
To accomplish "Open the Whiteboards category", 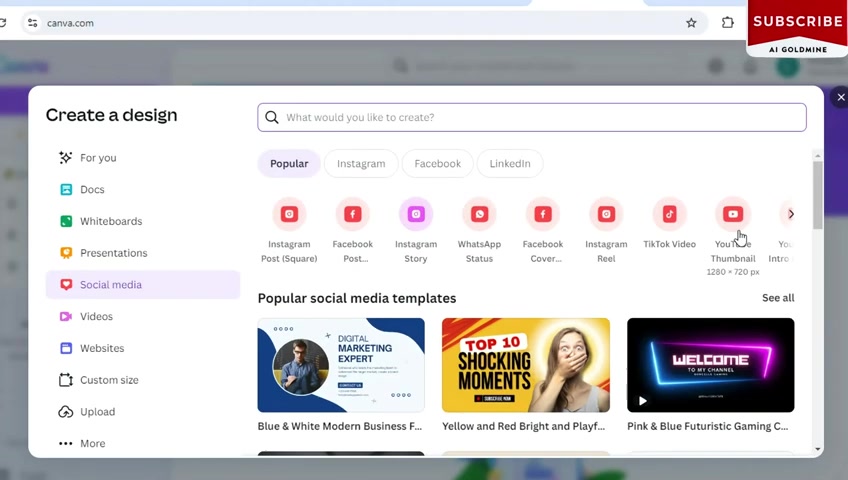I will [143, 221].
